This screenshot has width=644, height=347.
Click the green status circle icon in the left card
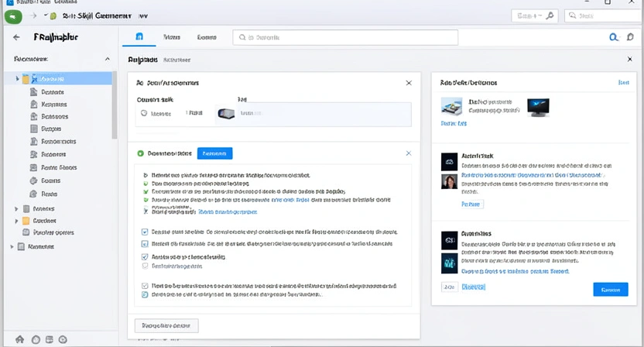140,153
